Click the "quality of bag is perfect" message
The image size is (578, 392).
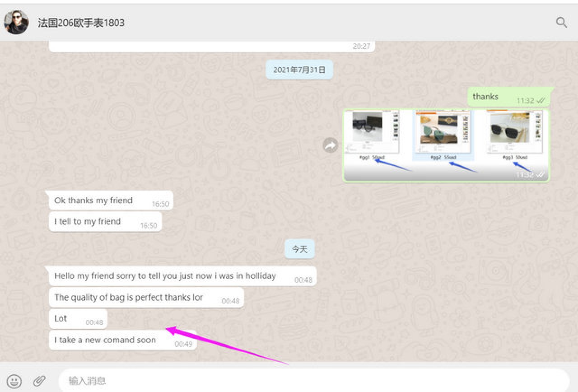coord(129,298)
